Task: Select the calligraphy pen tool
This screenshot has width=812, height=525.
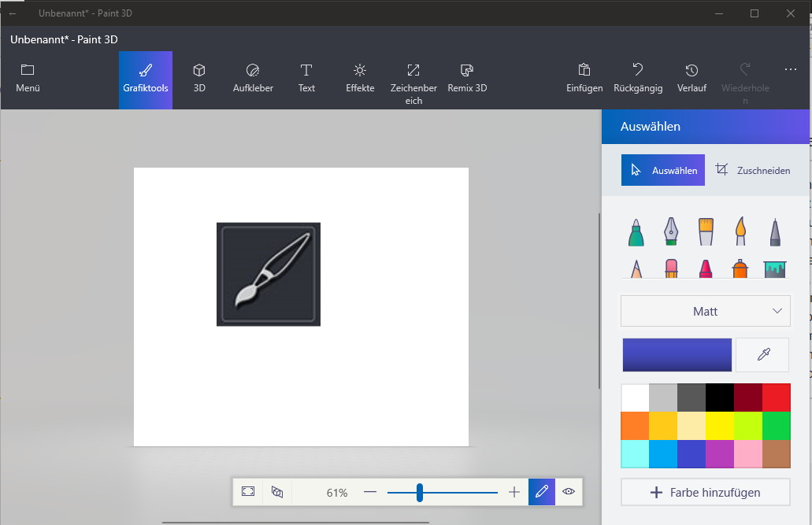Action: tap(670, 231)
